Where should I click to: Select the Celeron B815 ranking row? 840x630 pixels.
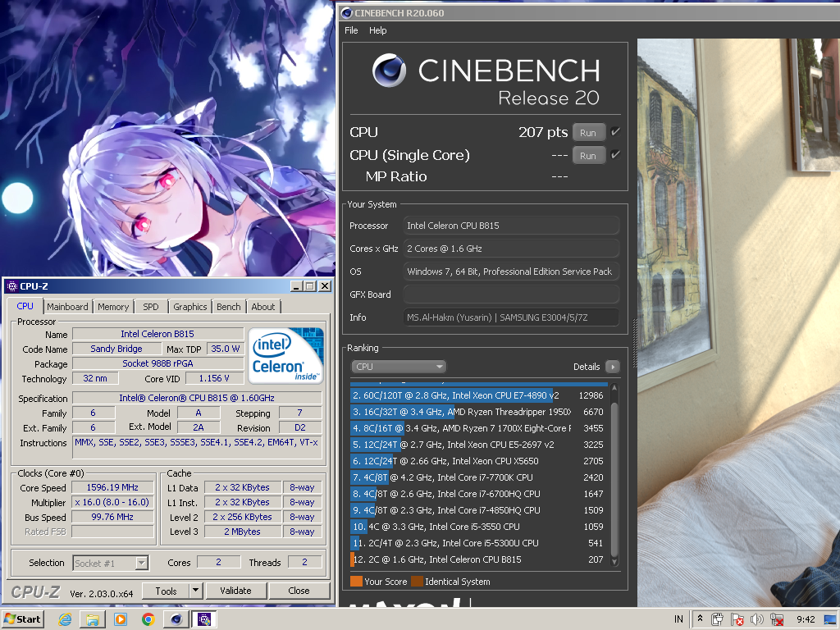point(478,559)
